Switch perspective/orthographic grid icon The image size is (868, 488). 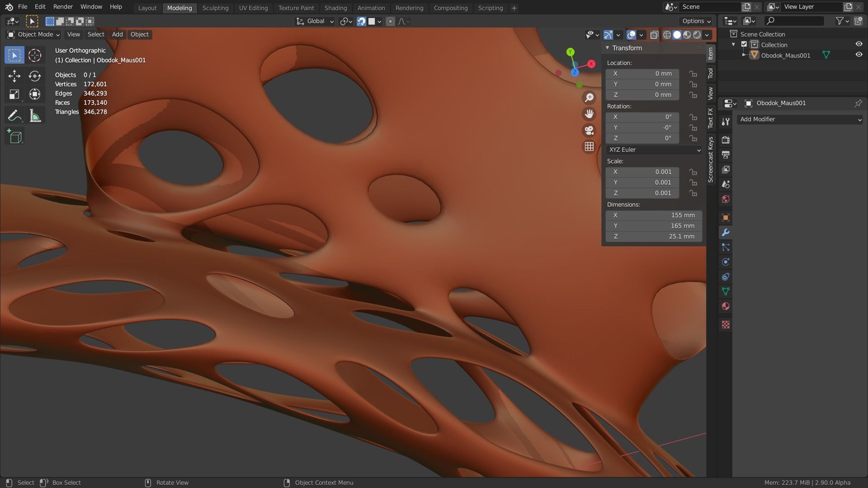pos(589,147)
